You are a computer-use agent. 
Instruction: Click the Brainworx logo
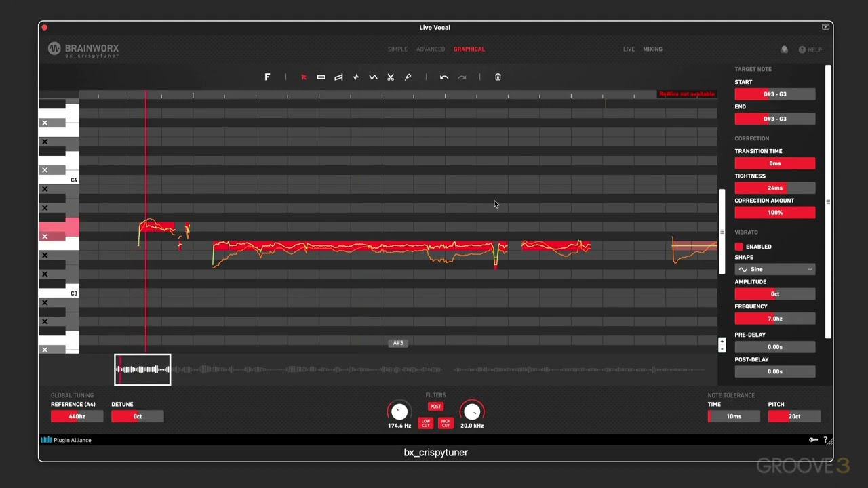coord(83,49)
